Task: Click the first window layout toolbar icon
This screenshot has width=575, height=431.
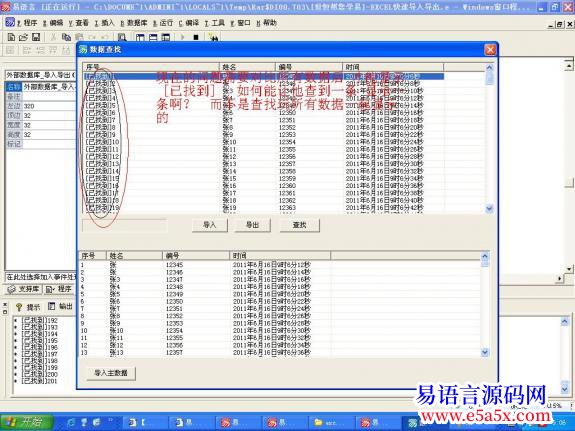Action: pos(140,37)
